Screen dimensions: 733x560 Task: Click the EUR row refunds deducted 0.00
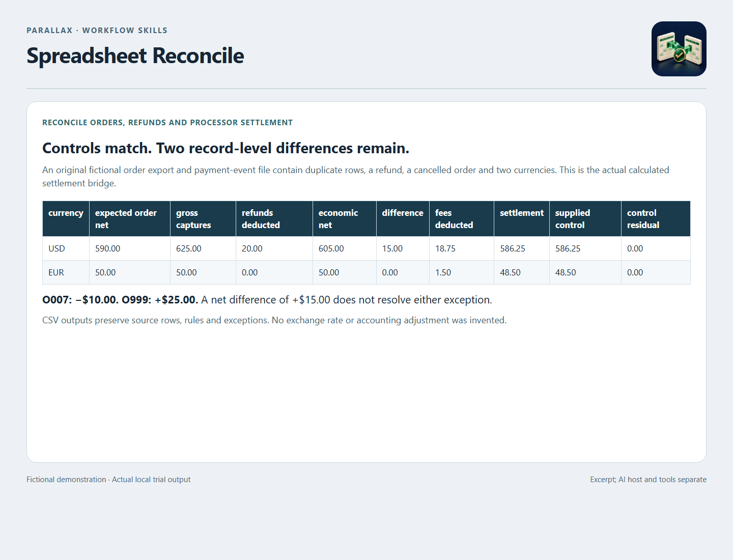click(x=274, y=272)
